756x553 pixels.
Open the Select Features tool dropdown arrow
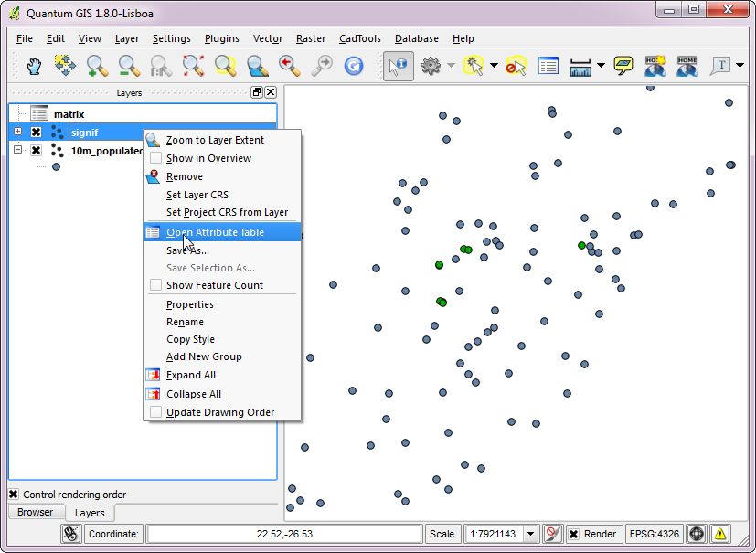click(x=495, y=66)
